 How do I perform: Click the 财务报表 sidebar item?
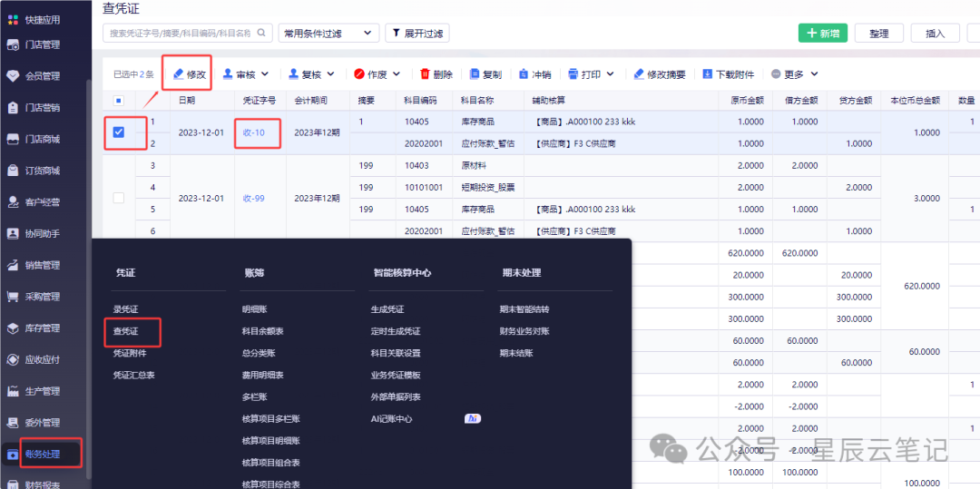[x=43, y=484]
